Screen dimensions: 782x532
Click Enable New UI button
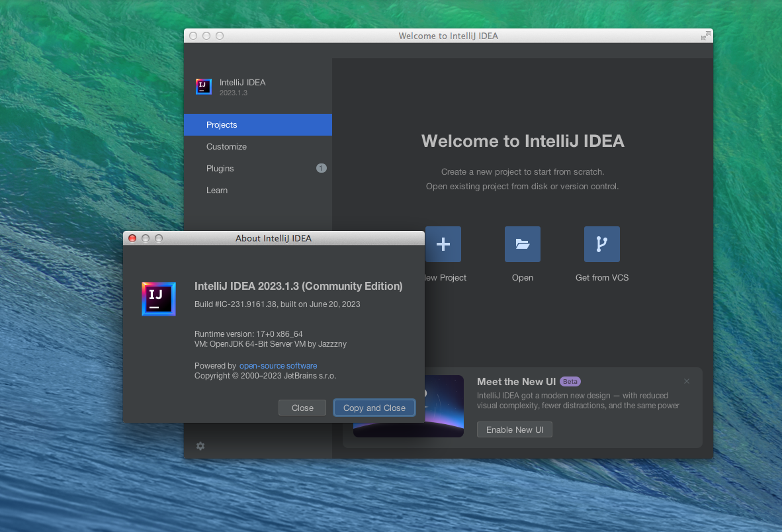514,430
